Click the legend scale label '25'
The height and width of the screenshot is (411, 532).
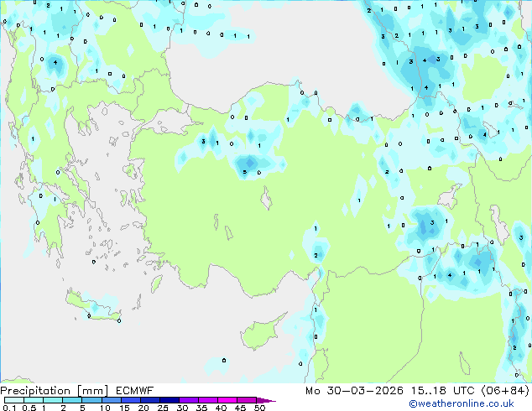click(x=163, y=408)
